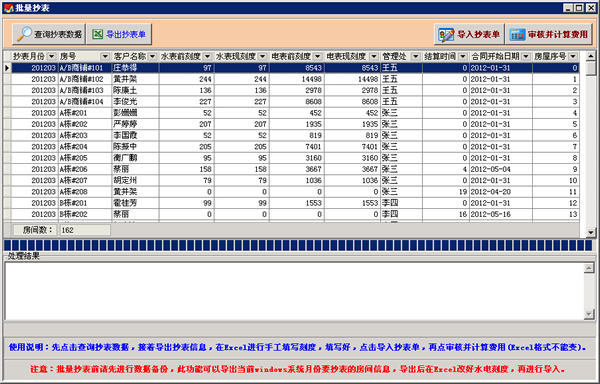Open the 客户名称 column filter dropdown

tap(152, 57)
